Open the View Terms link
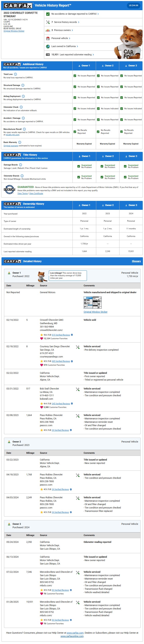 click(23, 193)
